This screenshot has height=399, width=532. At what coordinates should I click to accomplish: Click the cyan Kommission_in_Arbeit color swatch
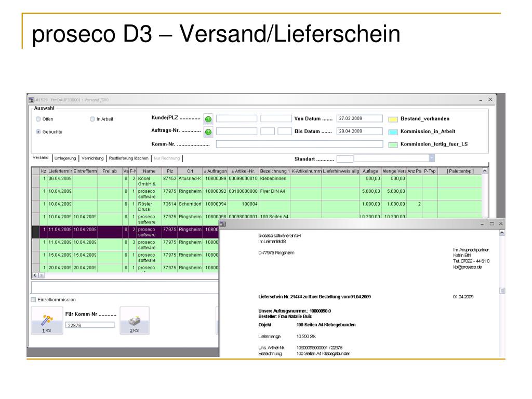pos(393,132)
